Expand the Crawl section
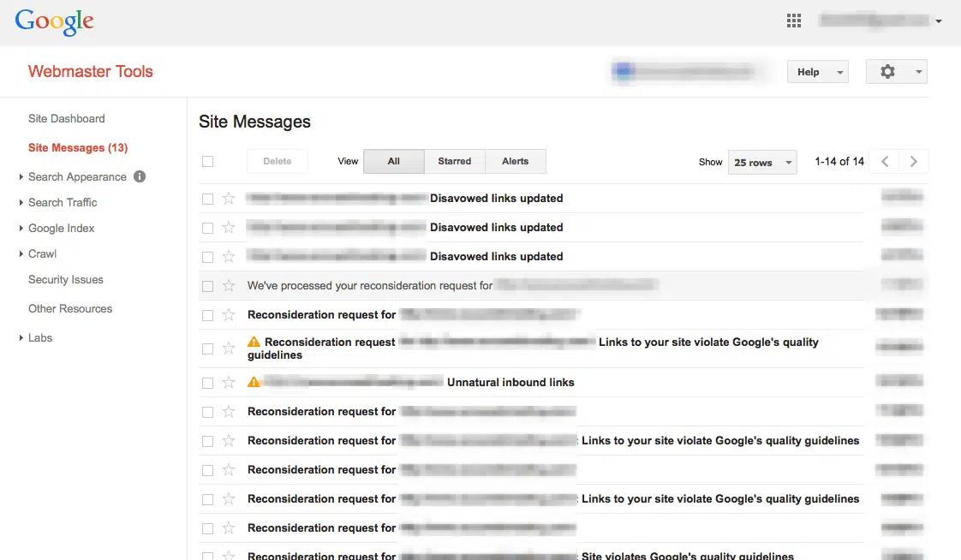Image resolution: width=961 pixels, height=560 pixels. point(21,253)
